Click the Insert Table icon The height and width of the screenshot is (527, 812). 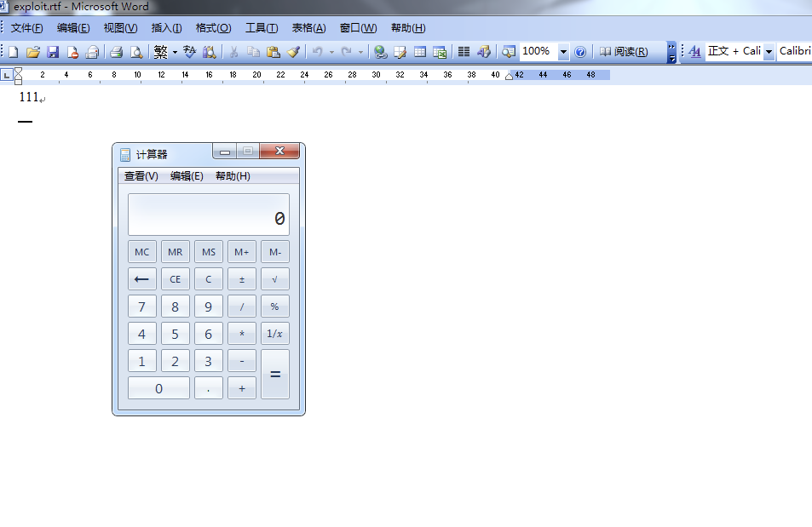(420, 52)
